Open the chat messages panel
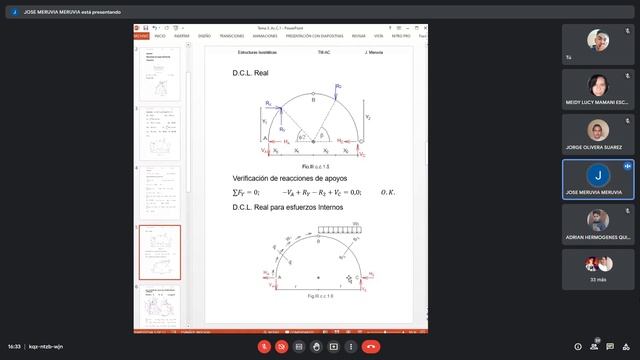640x360 pixels. (610, 347)
